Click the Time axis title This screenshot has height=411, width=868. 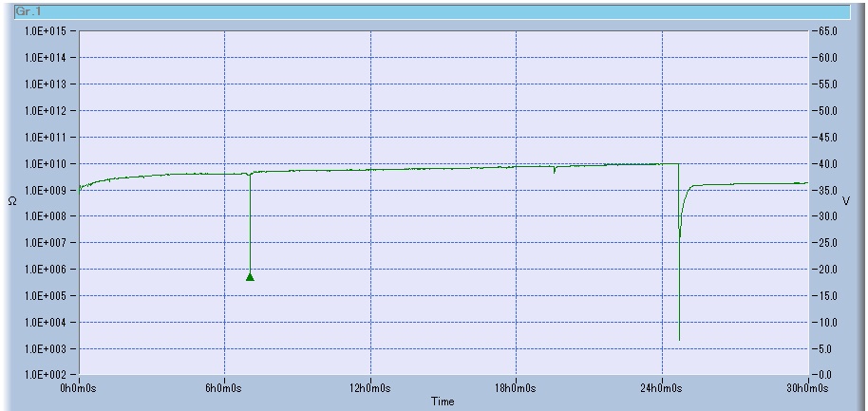click(443, 402)
